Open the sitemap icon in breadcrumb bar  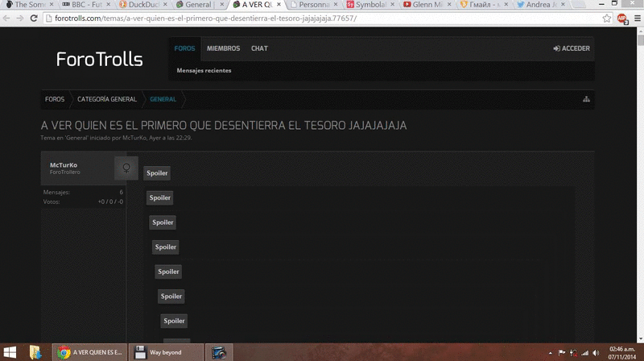(586, 99)
